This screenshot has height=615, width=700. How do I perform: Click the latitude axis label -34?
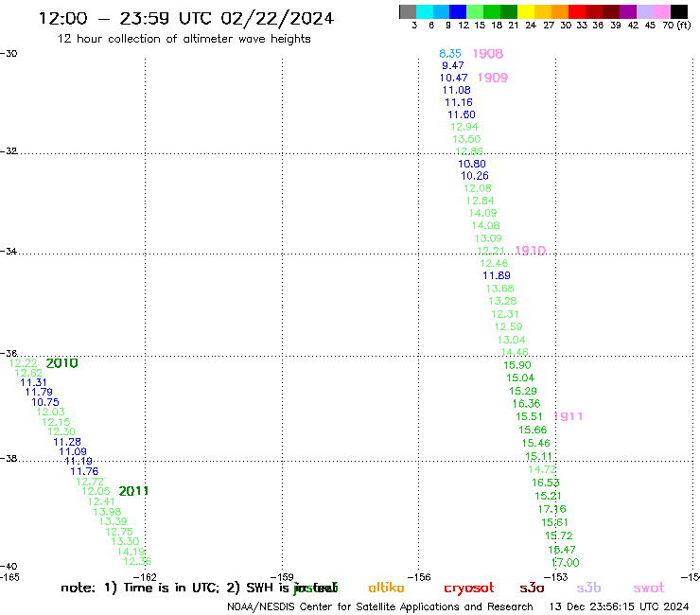click(9, 252)
